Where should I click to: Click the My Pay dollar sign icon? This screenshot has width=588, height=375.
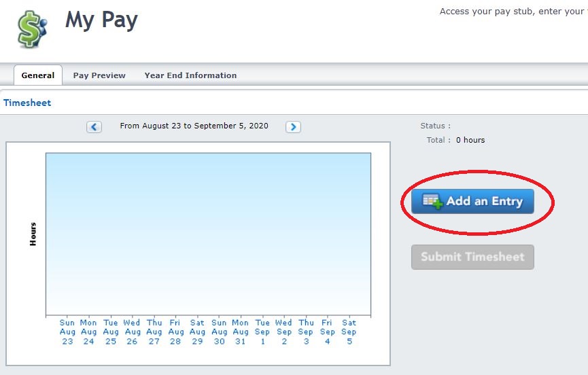(x=32, y=30)
